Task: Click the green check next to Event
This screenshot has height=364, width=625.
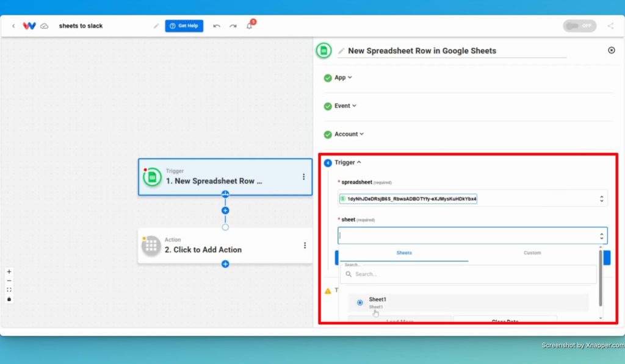Action: (x=328, y=106)
